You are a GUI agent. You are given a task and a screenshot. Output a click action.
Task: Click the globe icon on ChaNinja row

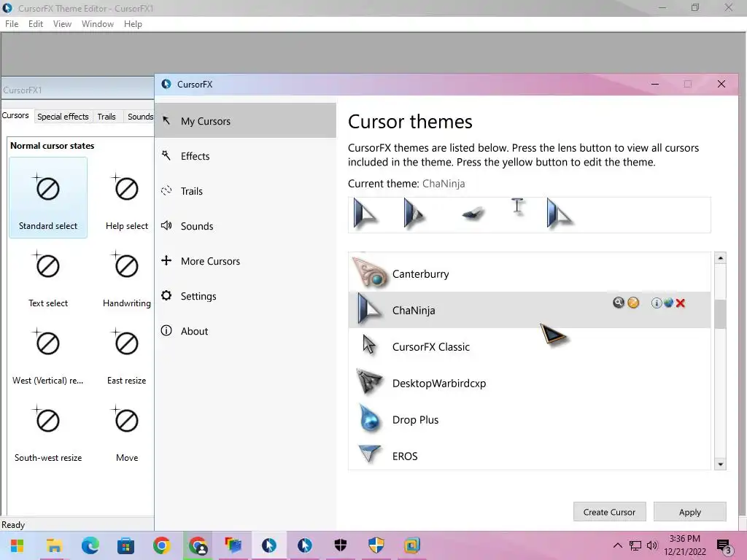[668, 303]
